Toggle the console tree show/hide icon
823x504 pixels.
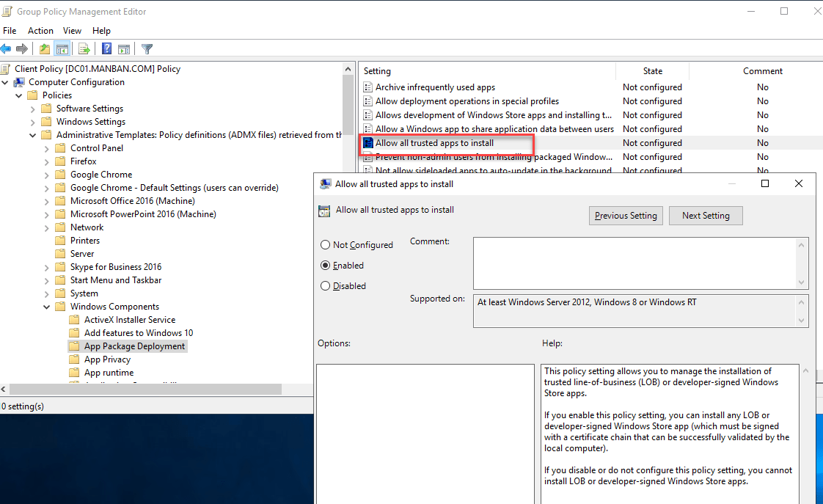point(62,48)
